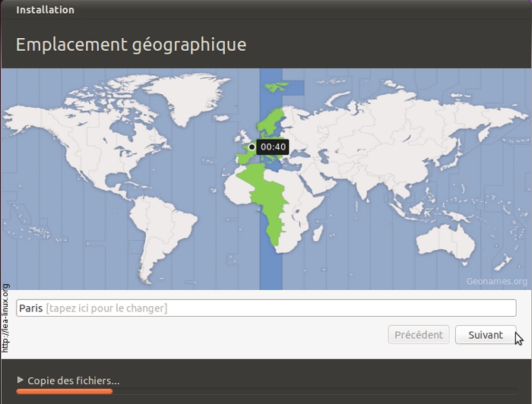Screen dimensions: 532x404
Task: Click the 00:40 time label tooltip
Action: click(273, 147)
